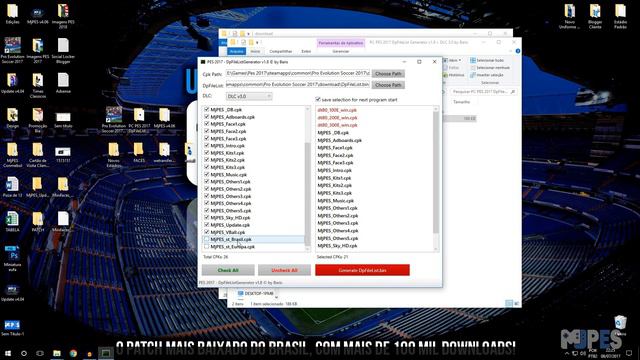This screenshot has height=360, width=640.
Task: Open the MjPES Conmebol folder
Action: (x=12, y=154)
